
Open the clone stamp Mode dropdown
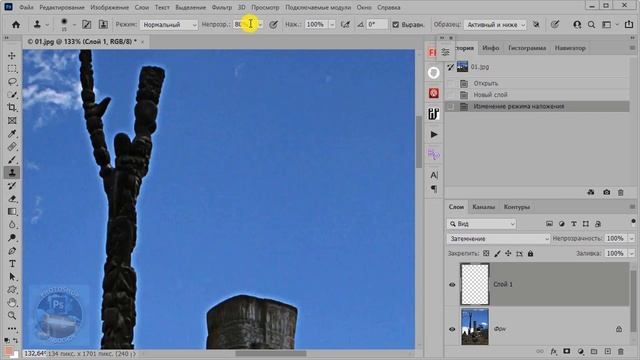click(x=169, y=25)
